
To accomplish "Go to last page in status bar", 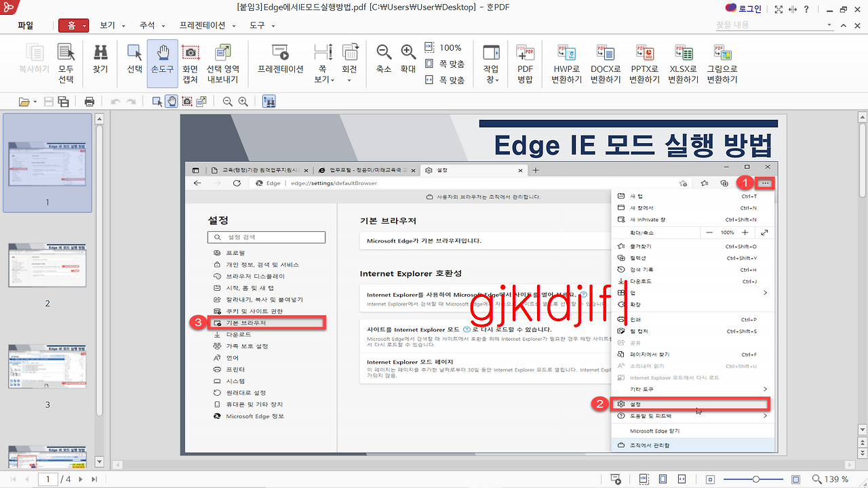I will 94,479.
